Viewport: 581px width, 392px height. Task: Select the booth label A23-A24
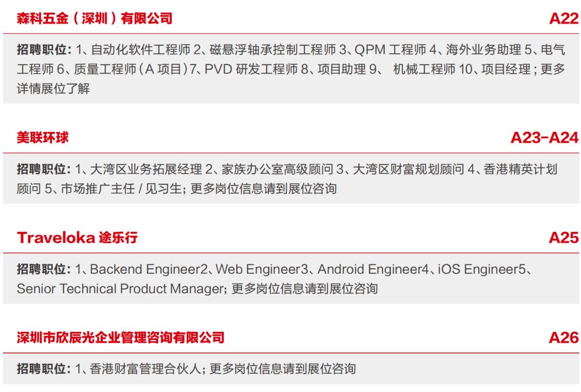[544, 138]
